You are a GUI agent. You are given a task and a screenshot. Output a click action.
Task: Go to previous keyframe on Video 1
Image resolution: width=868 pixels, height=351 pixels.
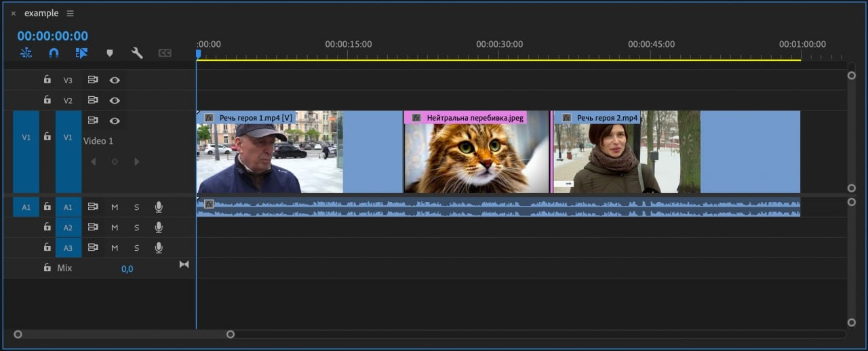point(94,161)
